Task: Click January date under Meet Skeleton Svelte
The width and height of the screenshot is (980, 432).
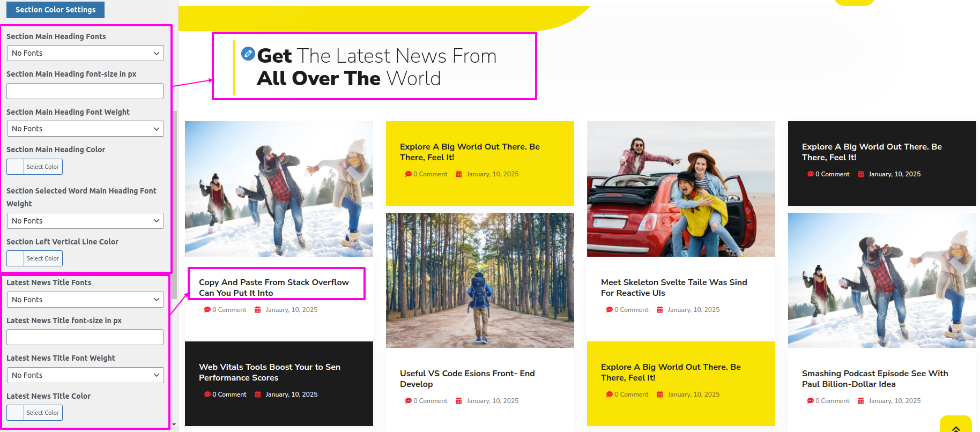Action: point(694,310)
